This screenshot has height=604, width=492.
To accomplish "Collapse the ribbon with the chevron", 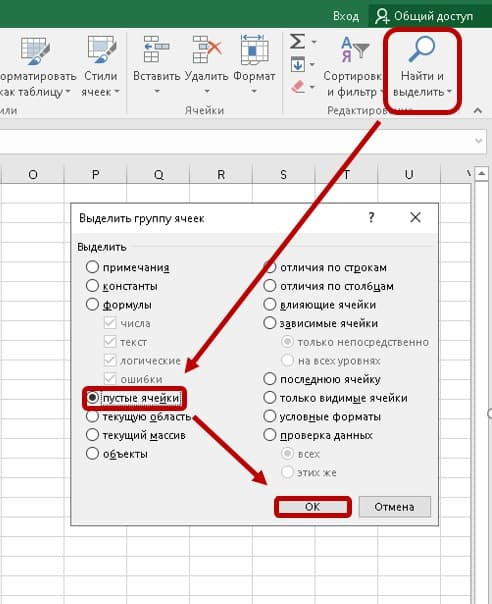I will click(478, 111).
